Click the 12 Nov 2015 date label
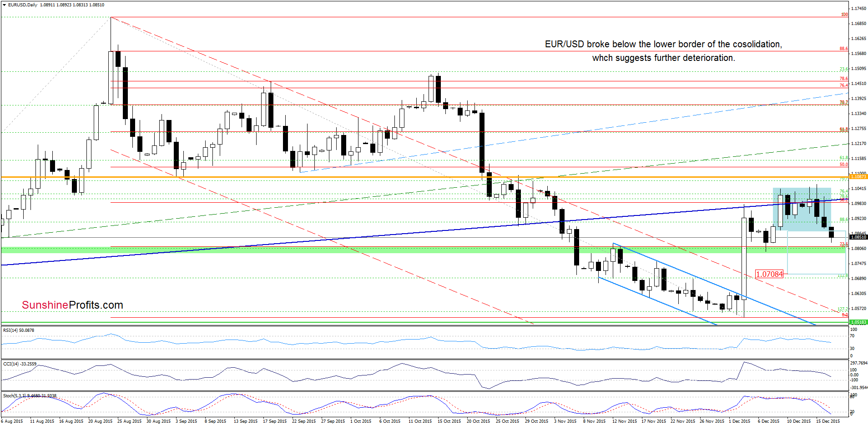Image resolution: width=868 pixels, height=425 pixels. [x=624, y=421]
